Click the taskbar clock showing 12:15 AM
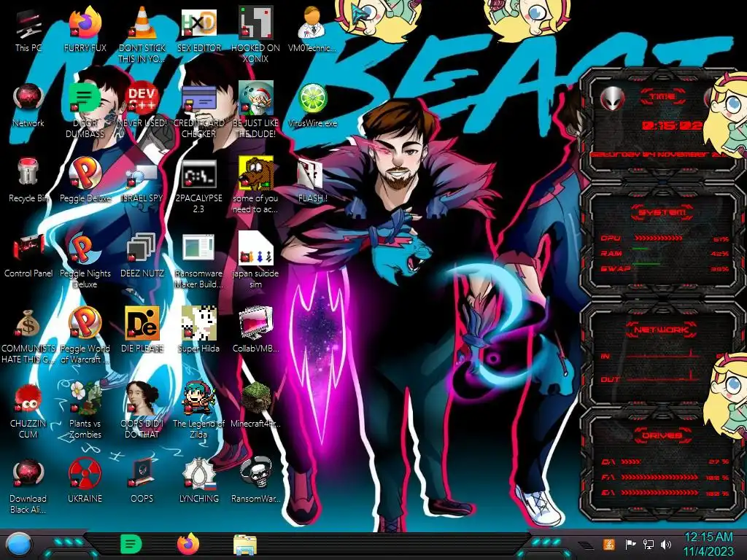This screenshot has height=560, width=747. point(709,544)
